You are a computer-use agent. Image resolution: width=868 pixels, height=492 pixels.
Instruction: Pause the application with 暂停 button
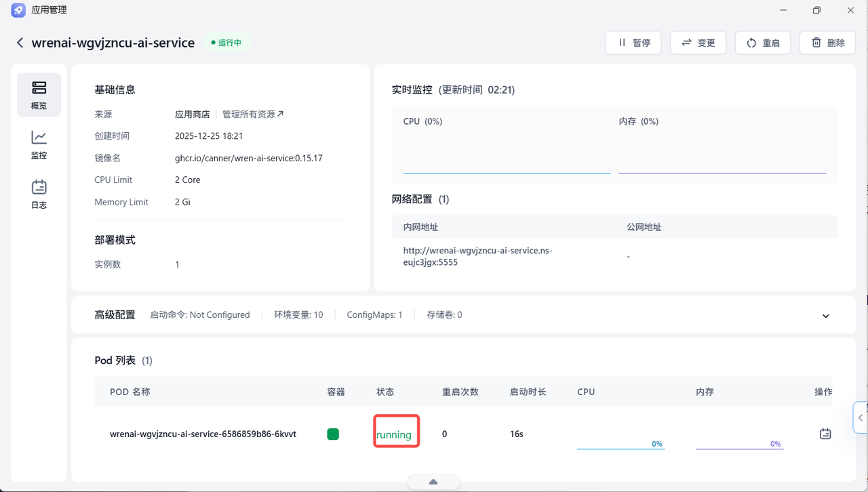click(x=633, y=43)
